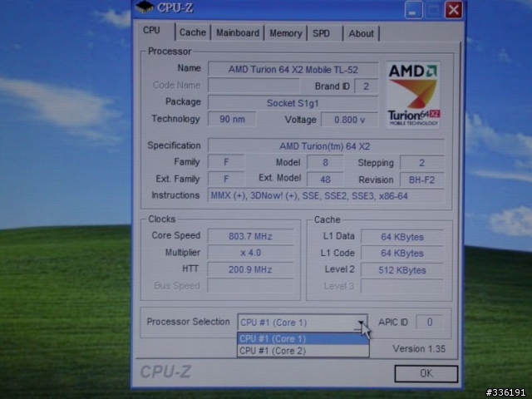Click the Brand ID value 2
This screenshot has height=399, width=532.
[366, 86]
